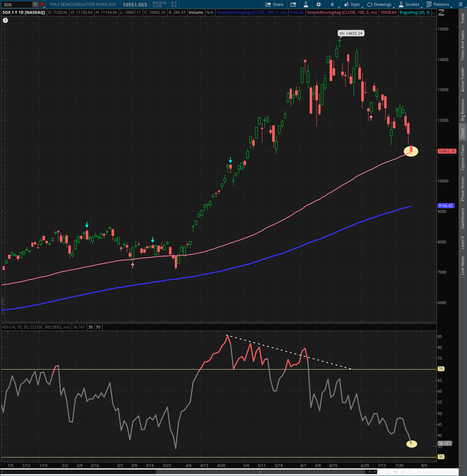467x476 pixels.
Task: Click the 10962.16 last price axis tag
Action: point(447,151)
